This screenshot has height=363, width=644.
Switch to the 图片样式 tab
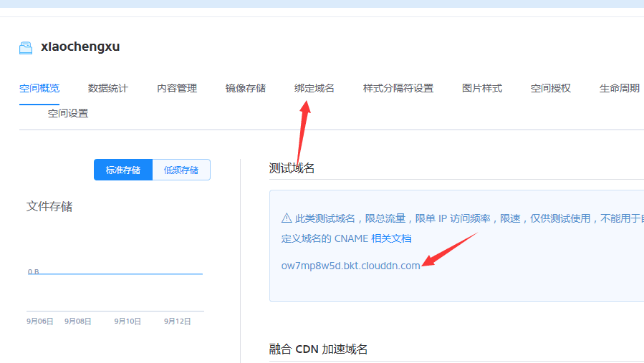[482, 88]
